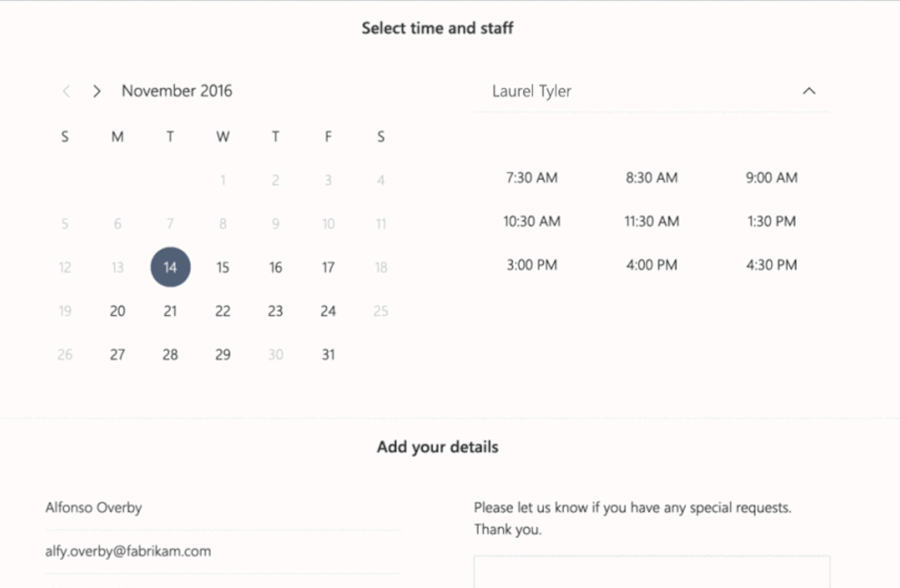The image size is (900, 588).
Task: Pick the 4:30 PM time slot
Action: pyautogui.click(x=770, y=265)
